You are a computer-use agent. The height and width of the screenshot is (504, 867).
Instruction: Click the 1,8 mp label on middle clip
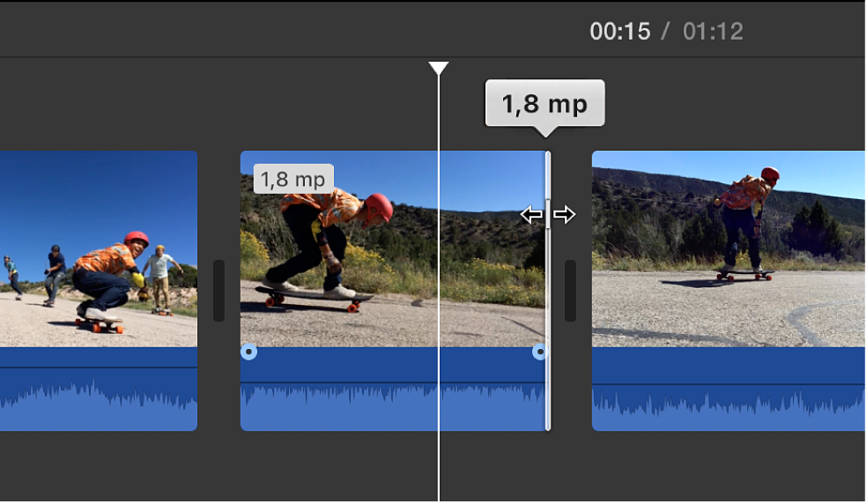293,179
